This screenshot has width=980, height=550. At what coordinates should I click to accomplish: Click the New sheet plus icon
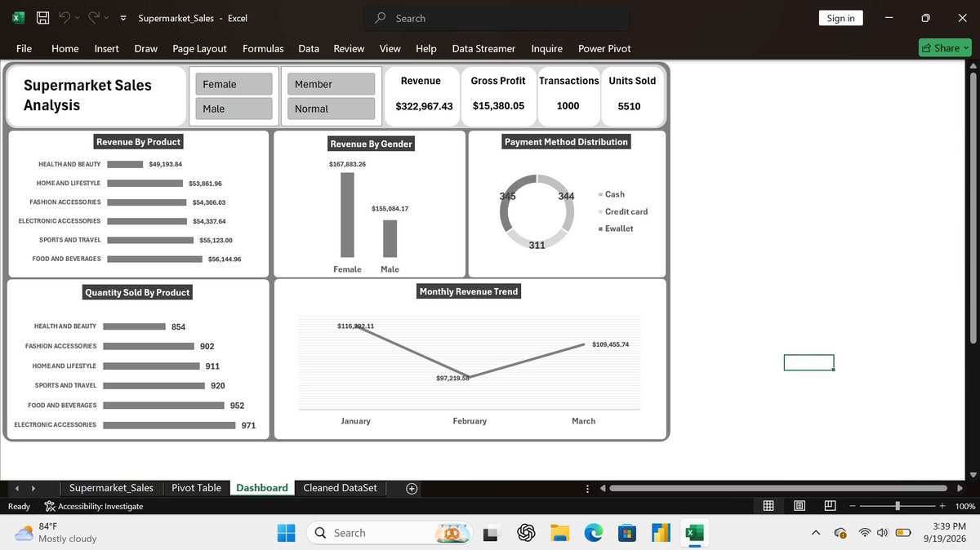click(412, 488)
